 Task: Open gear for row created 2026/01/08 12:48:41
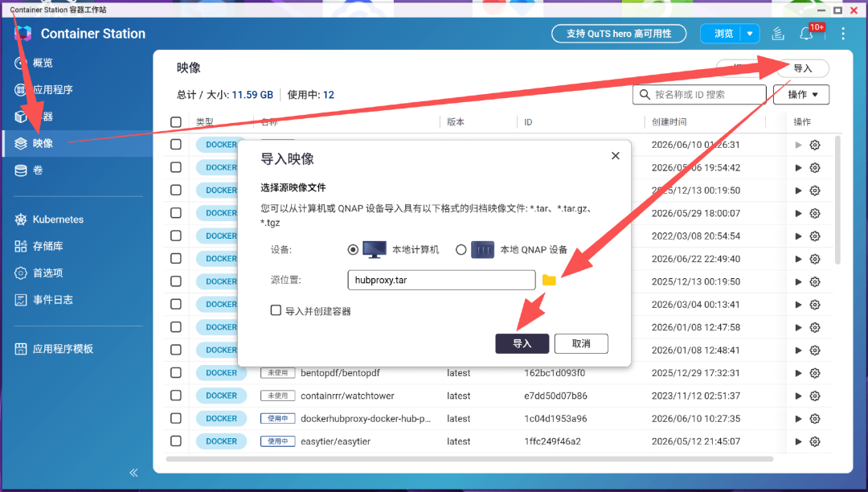(815, 351)
